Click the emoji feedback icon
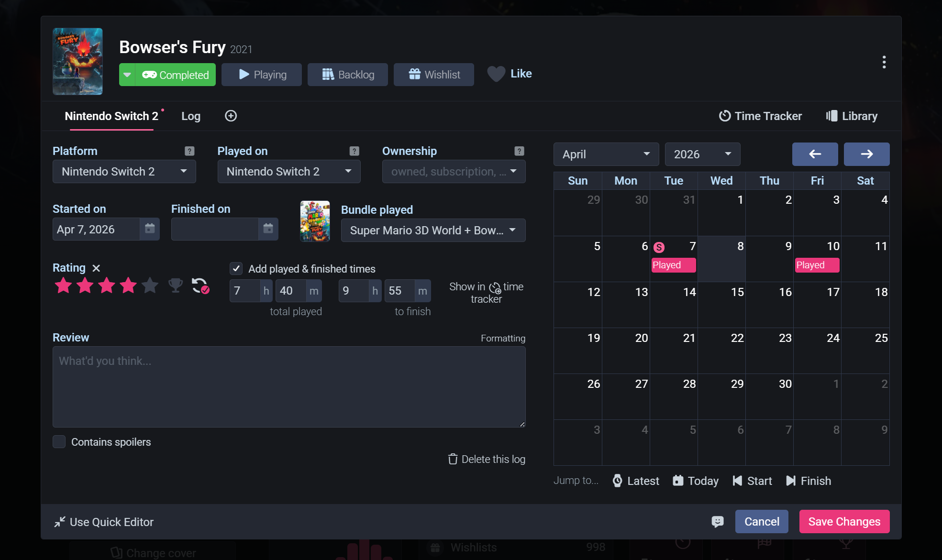This screenshot has height=560, width=942. coord(718,521)
